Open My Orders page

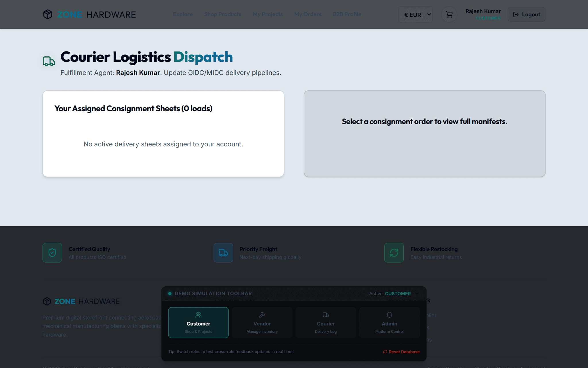click(x=307, y=14)
